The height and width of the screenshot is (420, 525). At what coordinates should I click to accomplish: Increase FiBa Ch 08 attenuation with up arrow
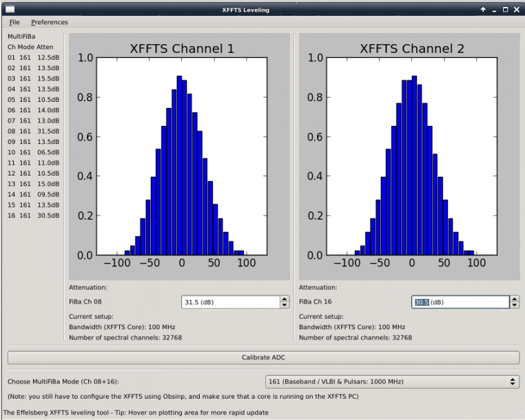285,300
